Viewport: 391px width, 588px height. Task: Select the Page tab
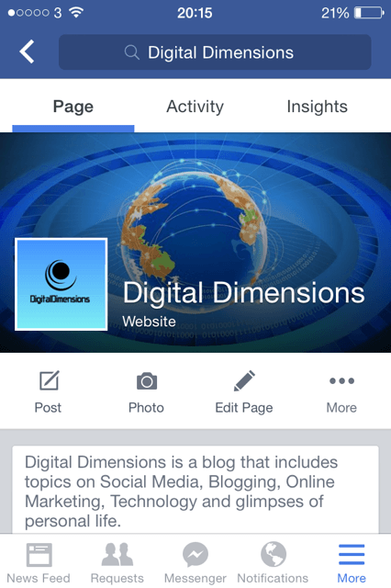(x=73, y=107)
